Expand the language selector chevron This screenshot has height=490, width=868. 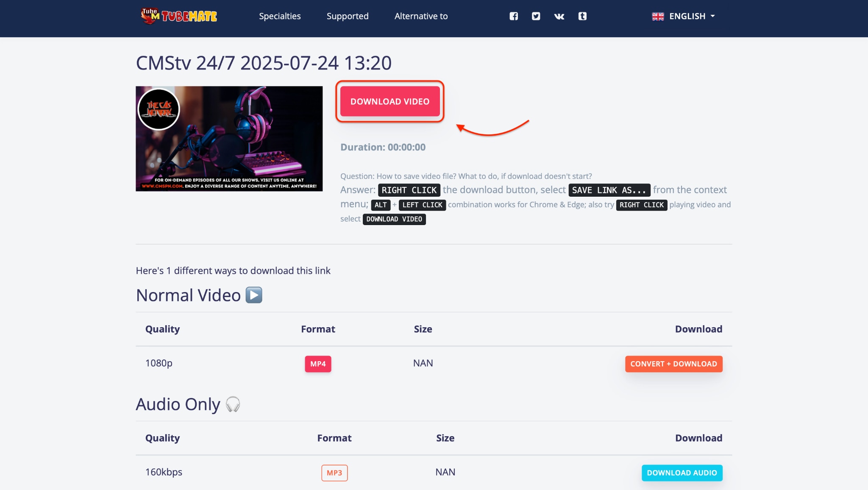(x=712, y=17)
